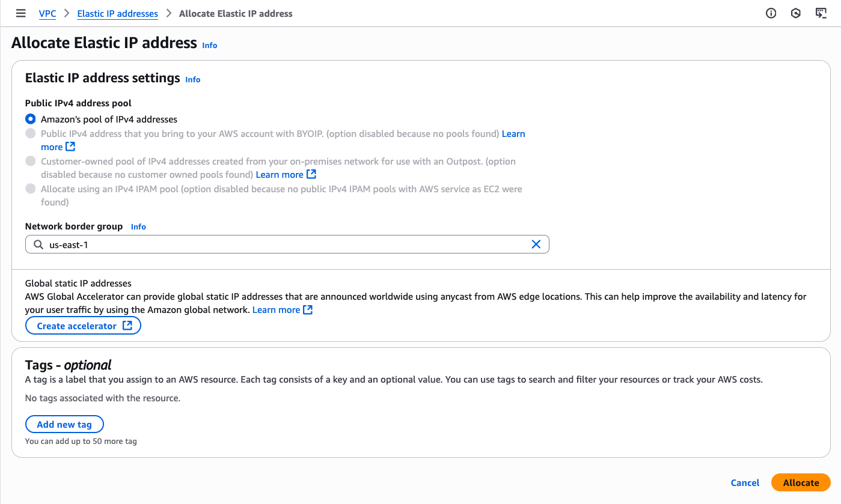Select Amazon's pool of IPv4 addresses
Viewport: 841px width, 504px height.
tap(31, 119)
